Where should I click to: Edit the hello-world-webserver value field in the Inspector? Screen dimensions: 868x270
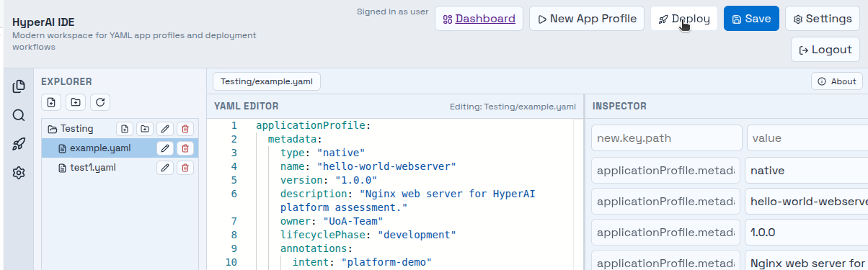pos(807,202)
